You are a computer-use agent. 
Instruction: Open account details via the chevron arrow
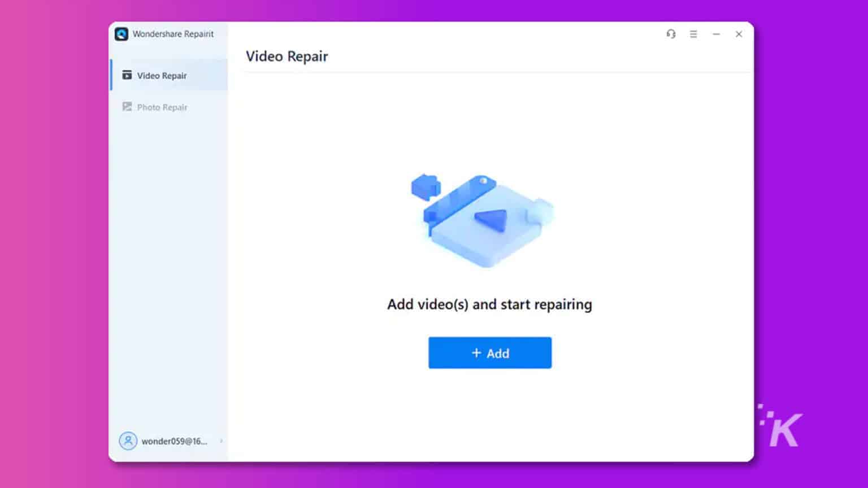point(221,441)
